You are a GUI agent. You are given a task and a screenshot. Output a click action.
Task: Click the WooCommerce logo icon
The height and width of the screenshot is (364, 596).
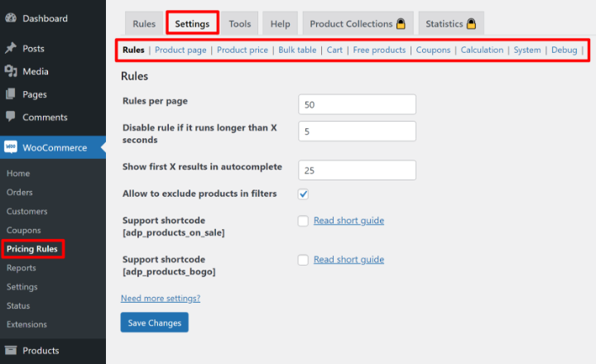(11, 148)
